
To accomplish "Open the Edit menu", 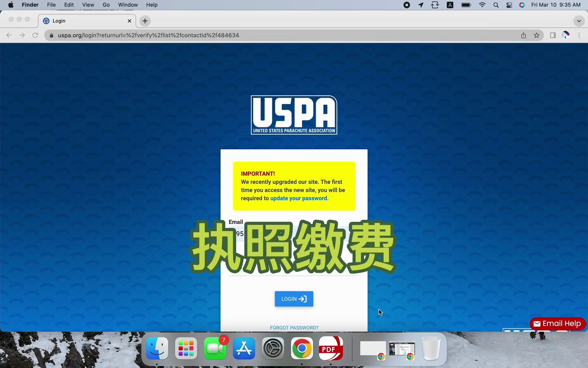I will [69, 5].
